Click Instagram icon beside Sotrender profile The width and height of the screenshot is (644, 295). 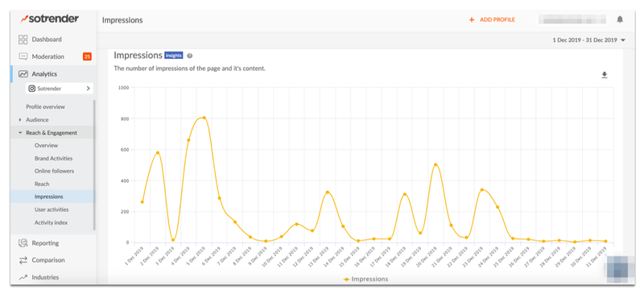[31, 89]
